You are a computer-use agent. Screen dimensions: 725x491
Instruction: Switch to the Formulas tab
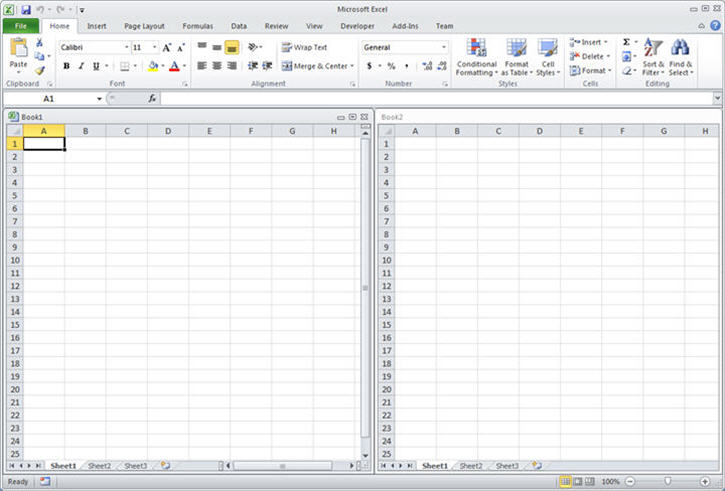pos(197,26)
